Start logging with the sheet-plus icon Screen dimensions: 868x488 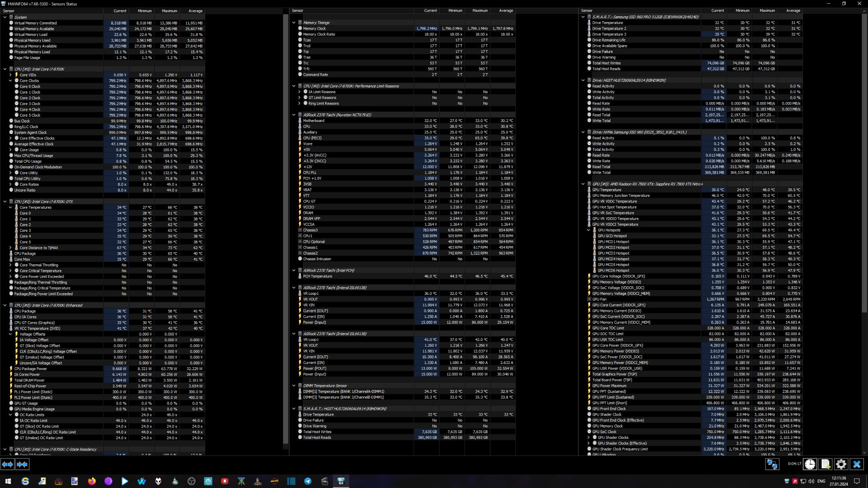[825, 464]
